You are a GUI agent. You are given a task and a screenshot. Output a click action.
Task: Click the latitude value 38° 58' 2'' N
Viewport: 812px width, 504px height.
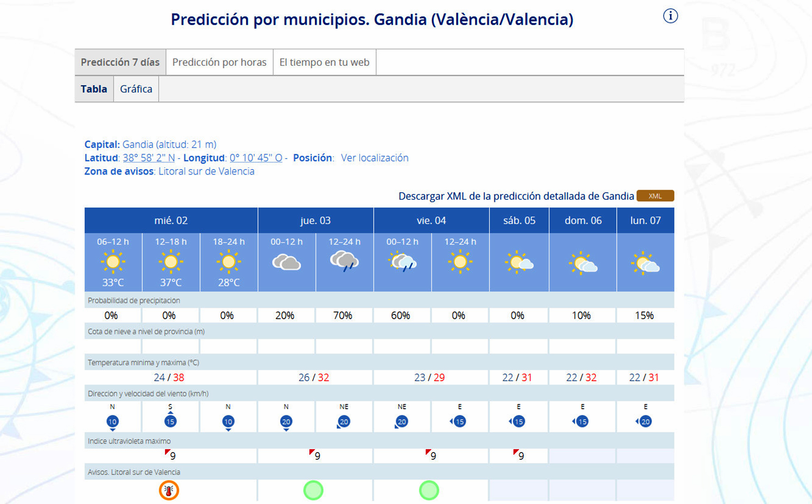[149, 158]
